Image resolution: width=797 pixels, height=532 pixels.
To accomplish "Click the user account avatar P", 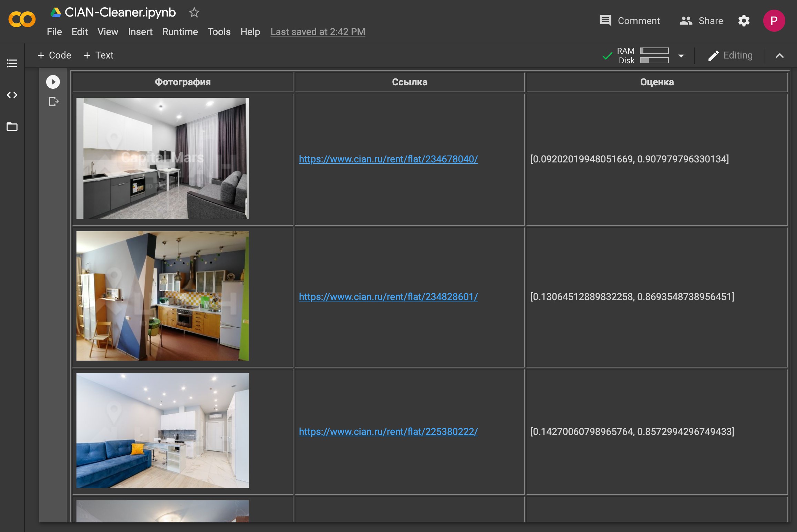I will pyautogui.click(x=774, y=21).
